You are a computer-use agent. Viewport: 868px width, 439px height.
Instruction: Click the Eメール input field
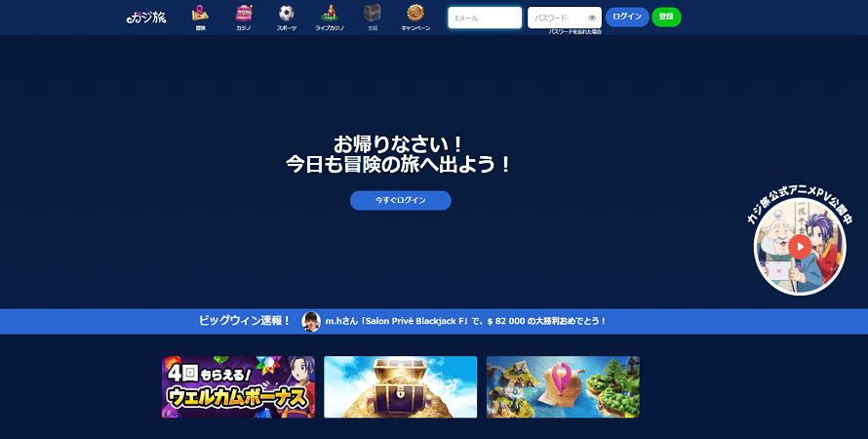(485, 18)
